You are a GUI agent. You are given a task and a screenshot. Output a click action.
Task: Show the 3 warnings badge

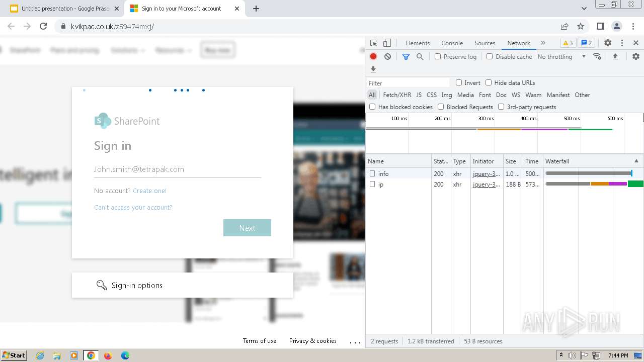point(568,43)
